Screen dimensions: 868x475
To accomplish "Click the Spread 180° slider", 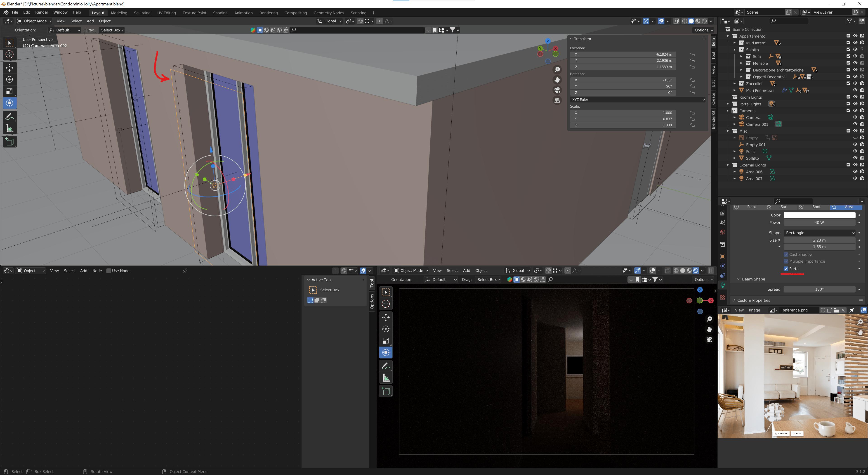I will coord(819,289).
